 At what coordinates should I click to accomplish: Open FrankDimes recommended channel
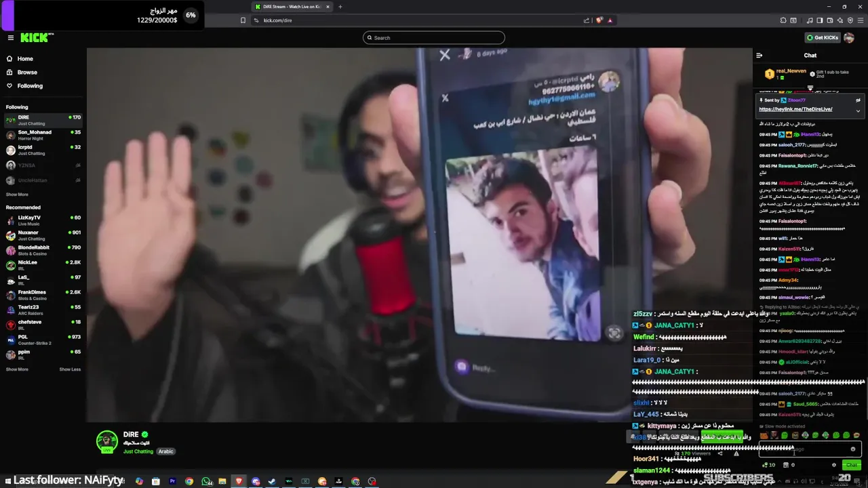click(x=43, y=295)
